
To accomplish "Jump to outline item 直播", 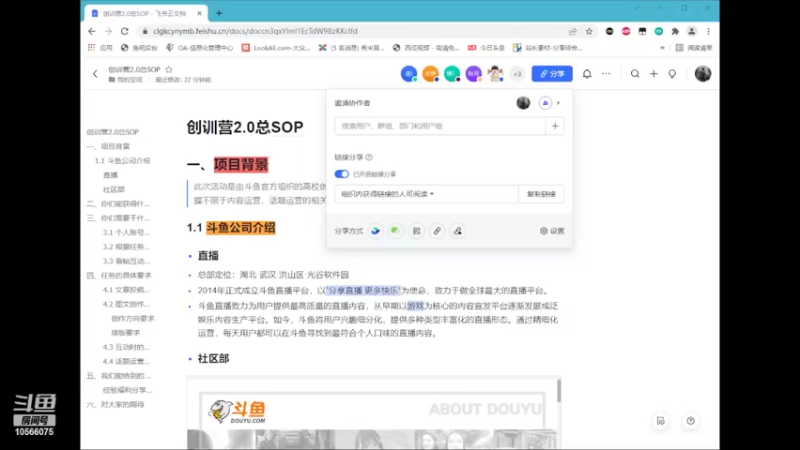I will pyautogui.click(x=110, y=175).
